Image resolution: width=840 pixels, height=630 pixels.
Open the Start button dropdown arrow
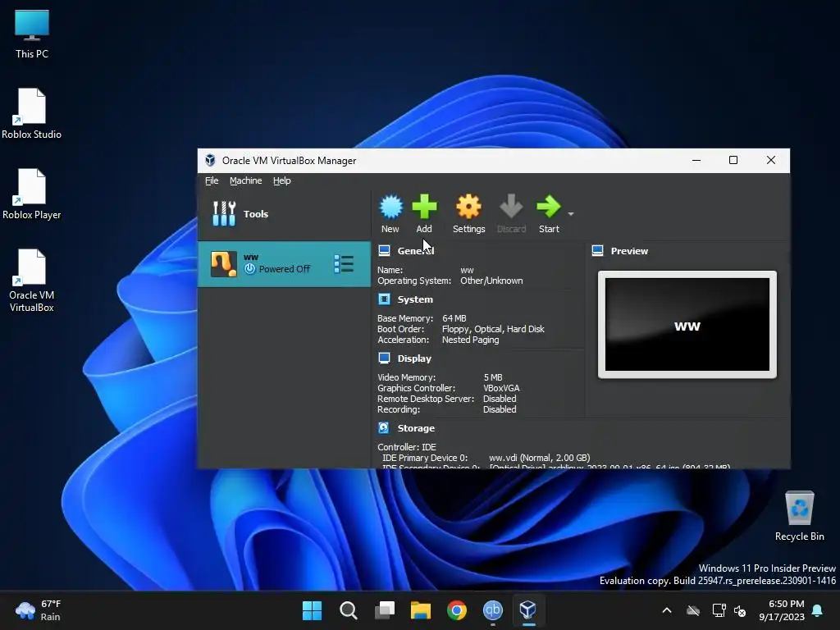[x=571, y=214]
